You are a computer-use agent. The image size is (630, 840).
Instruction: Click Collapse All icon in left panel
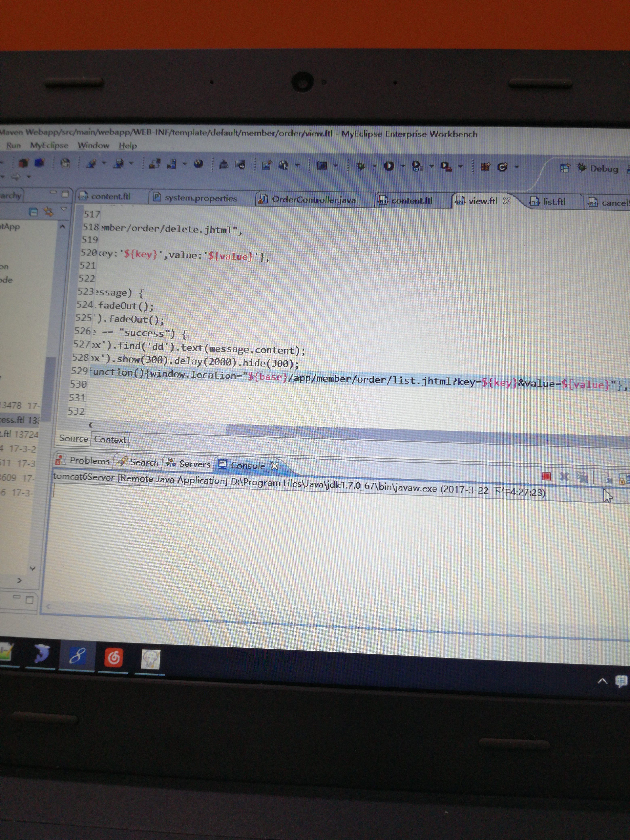tap(33, 212)
